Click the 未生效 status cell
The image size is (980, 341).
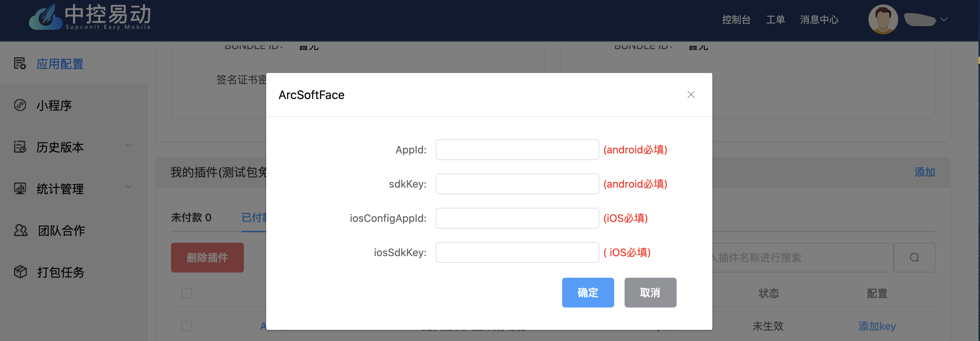pos(768,326)
